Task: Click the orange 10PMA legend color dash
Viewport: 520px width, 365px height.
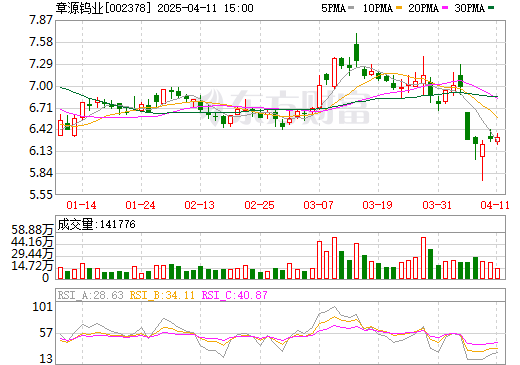Action: [398, 7]
